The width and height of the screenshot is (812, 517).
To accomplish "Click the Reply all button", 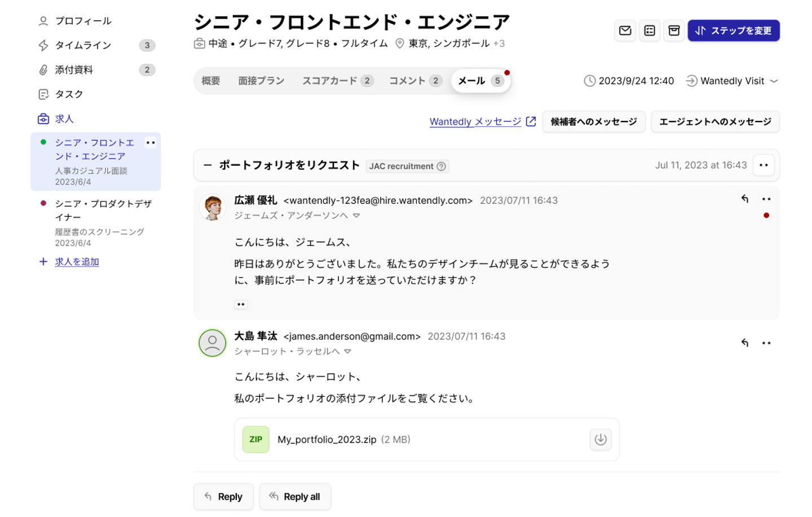I will (x=295, y=497).
